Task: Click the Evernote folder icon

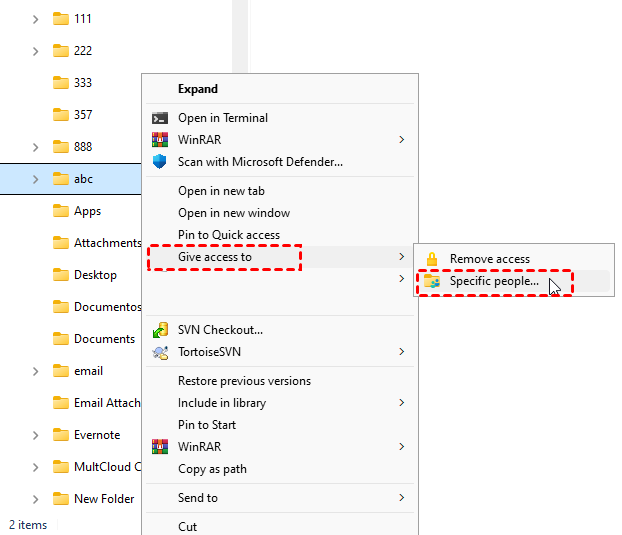Action: [61, 435]
